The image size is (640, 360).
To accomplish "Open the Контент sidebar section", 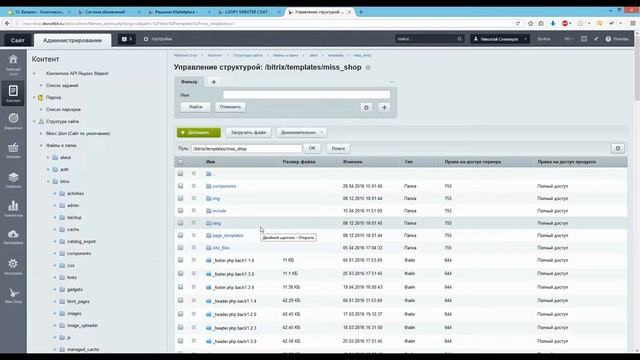I will 13,93.
